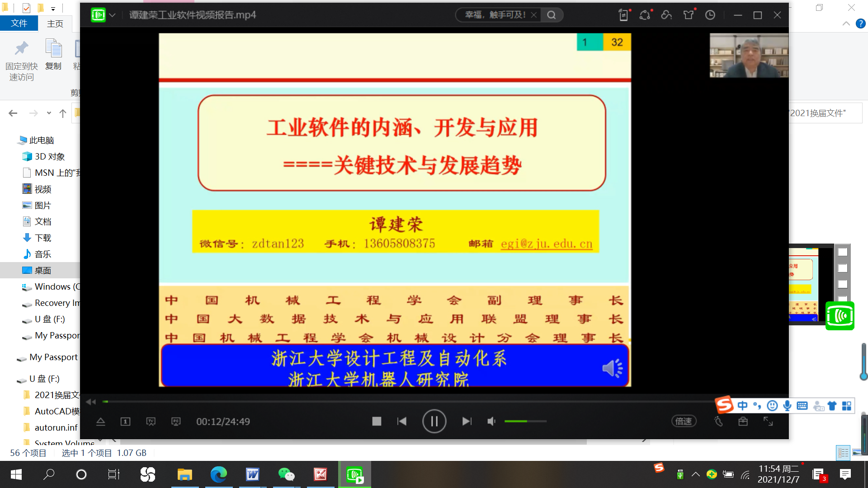Open the iQiyi logo dropdown arrow
Image resolution: width=868 pixels, height=488 pixels.
pos(113,15)
